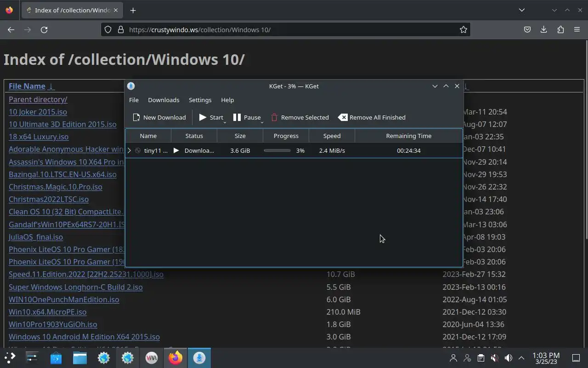
Task: Open Win10.x64.MicroPE.iso link
Action: click(47, 312)
